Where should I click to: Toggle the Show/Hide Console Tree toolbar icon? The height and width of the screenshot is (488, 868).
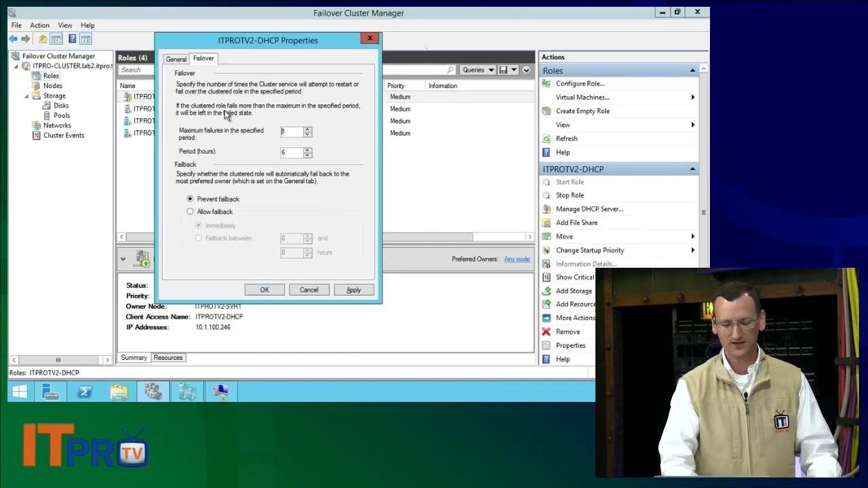(x=56, y=39)
